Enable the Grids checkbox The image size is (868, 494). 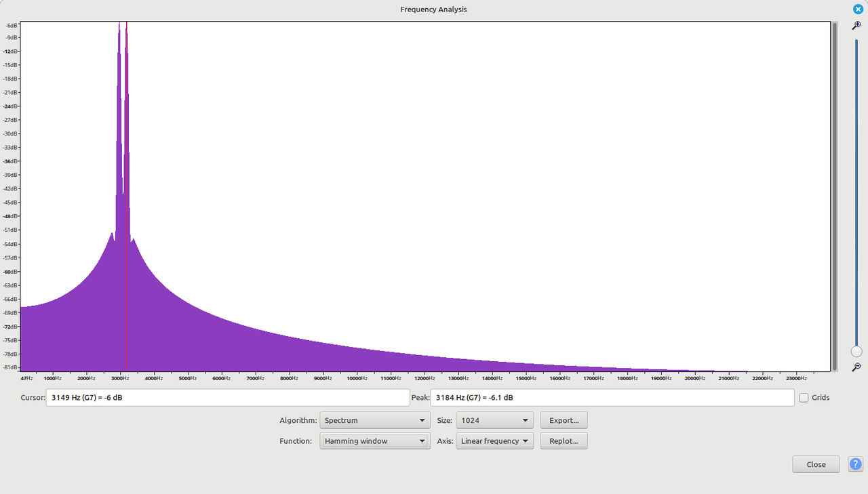click(x=804, y=398)
